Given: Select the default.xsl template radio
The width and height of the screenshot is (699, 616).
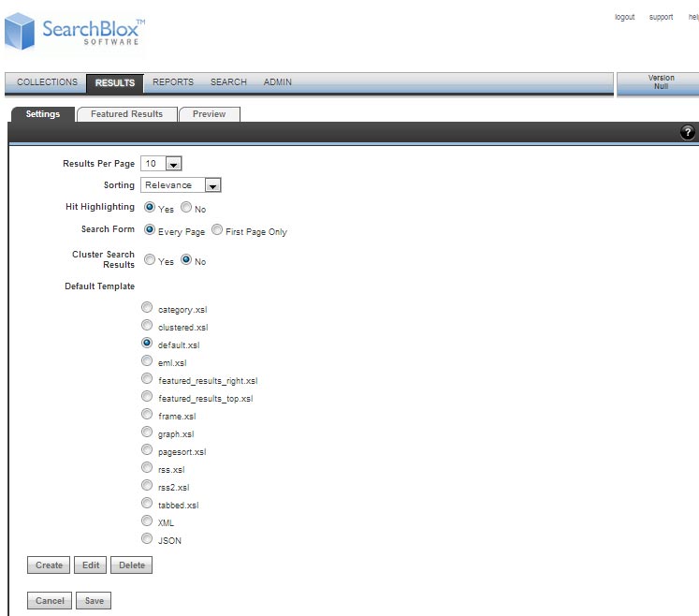Looking at the screenshot, I should (x=147, y=343).
